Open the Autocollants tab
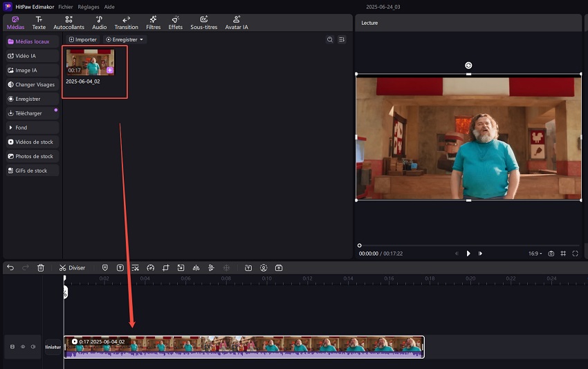 point(68,23)
